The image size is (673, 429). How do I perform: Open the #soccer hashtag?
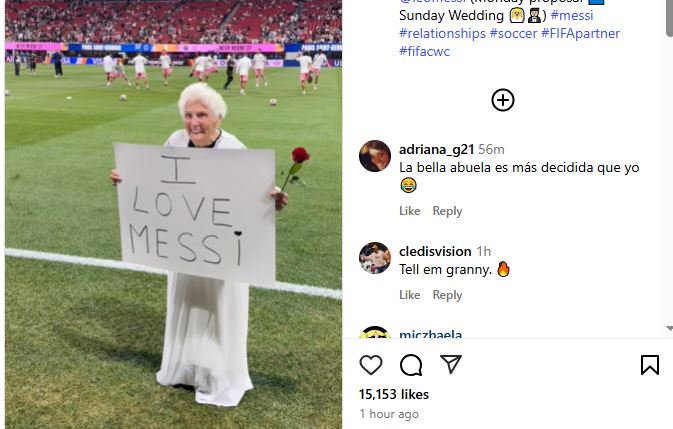click(513, 33)
